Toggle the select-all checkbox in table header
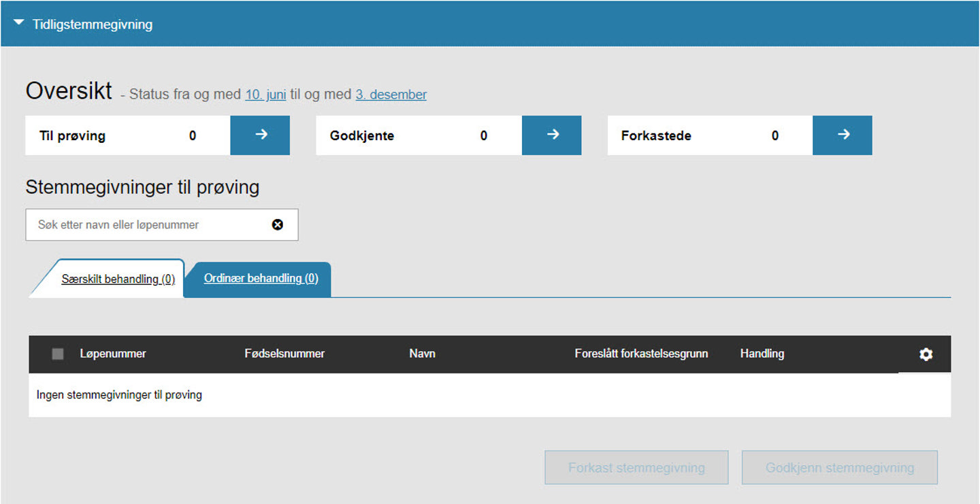 pyautogui.click(x=58, y=354)
